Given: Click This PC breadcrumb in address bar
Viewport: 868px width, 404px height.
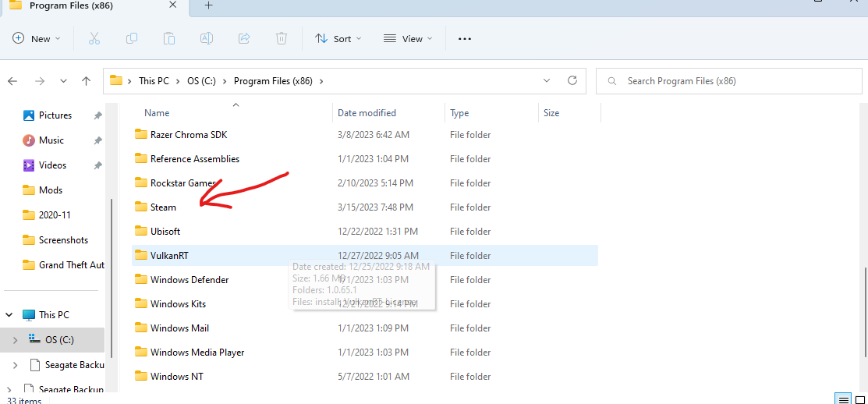Looking at the screenshot, I should coord(154,81).
